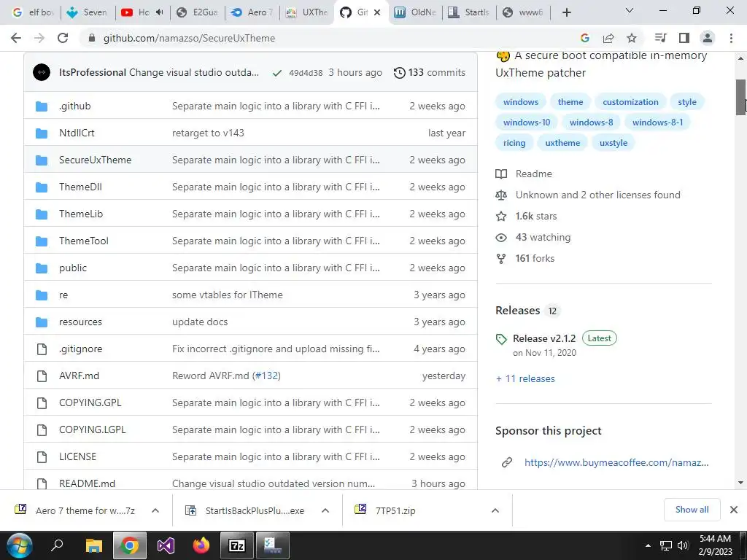Image resolution: width=747 pixels, height=560 pixels.
Task: Open pull request #132 link
Action: 266,376
